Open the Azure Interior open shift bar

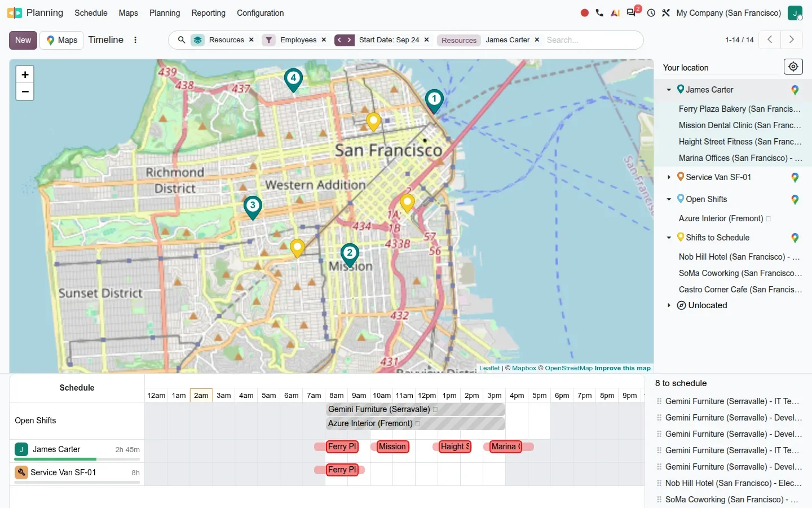click(416, 423)
